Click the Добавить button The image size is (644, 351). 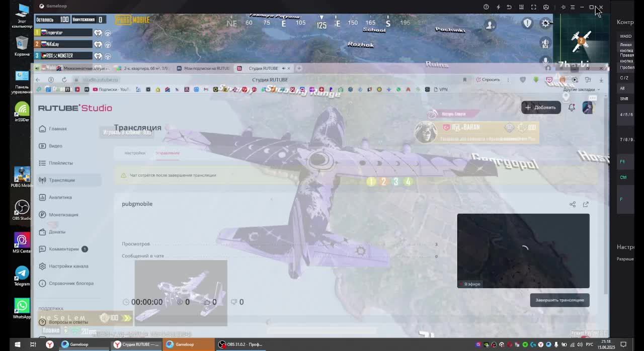click(541, 107)
